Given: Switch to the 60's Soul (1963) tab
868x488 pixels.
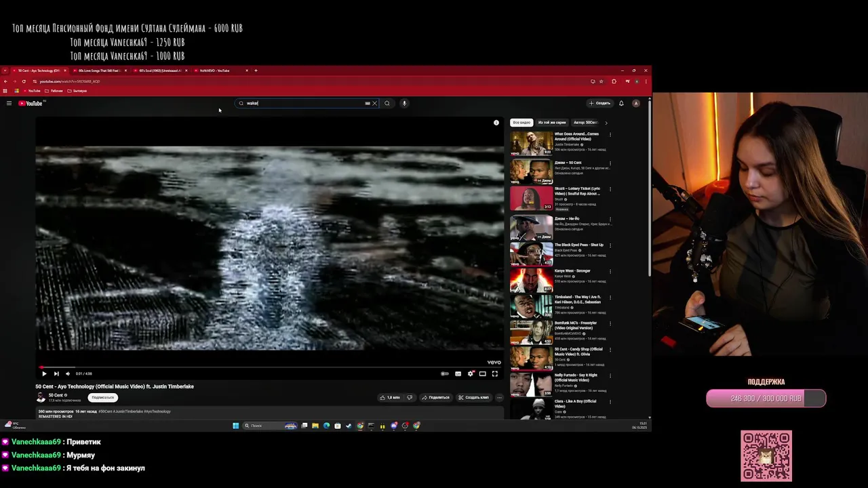Looking at the screenshot, I should [159, 70].
